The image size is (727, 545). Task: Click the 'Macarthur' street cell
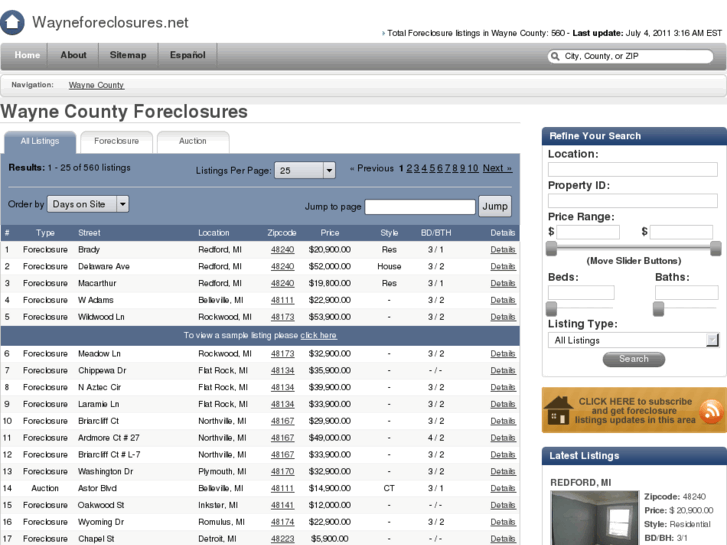click(97, 283)
